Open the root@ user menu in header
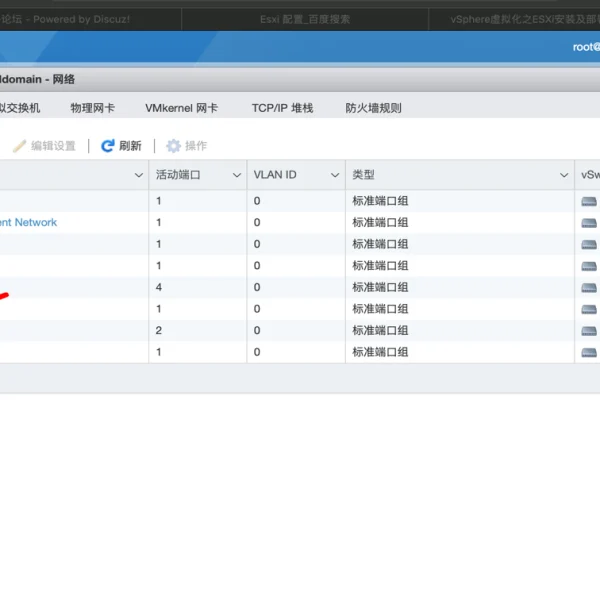This screenshot has width=600, height=600. [584, 47]
